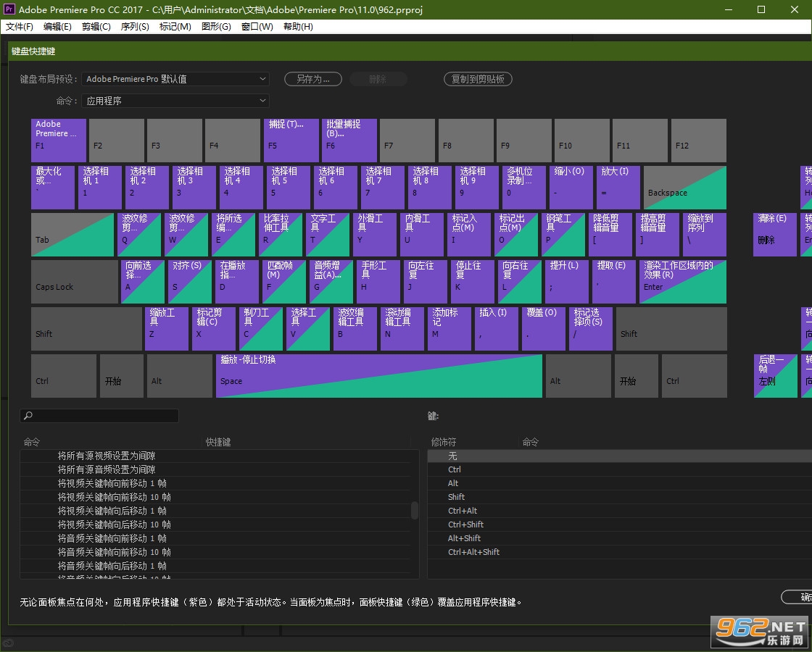
Task: Select the Caps Lock key
Action: (x=75, y=282)
